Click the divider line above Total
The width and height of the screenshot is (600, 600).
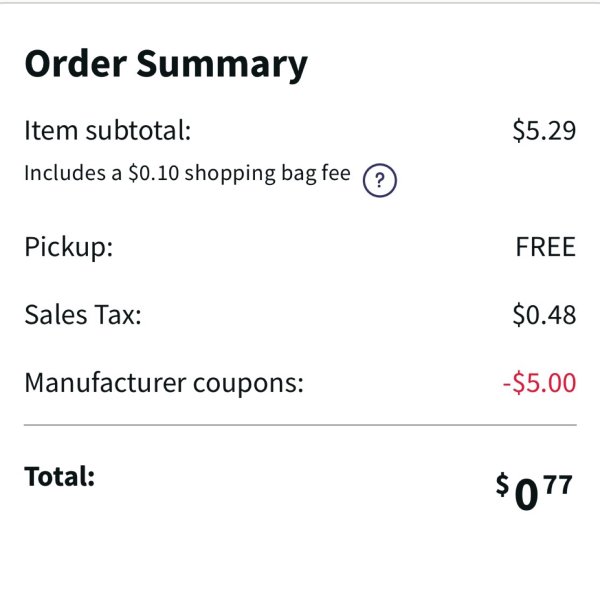coord(300,425)
